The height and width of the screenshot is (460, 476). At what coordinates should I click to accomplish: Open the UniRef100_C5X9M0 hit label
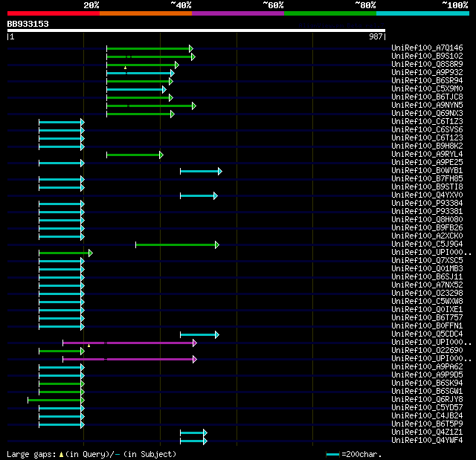427,89
